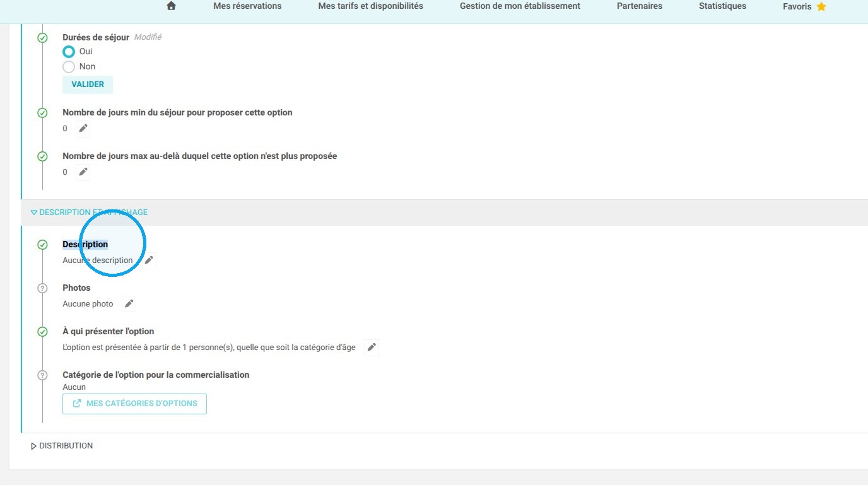Image resolution: width=868 pixels, height=485 pixels.
Task: Click the pencil next to Aucune description
Action: click(x=149, y=260)
